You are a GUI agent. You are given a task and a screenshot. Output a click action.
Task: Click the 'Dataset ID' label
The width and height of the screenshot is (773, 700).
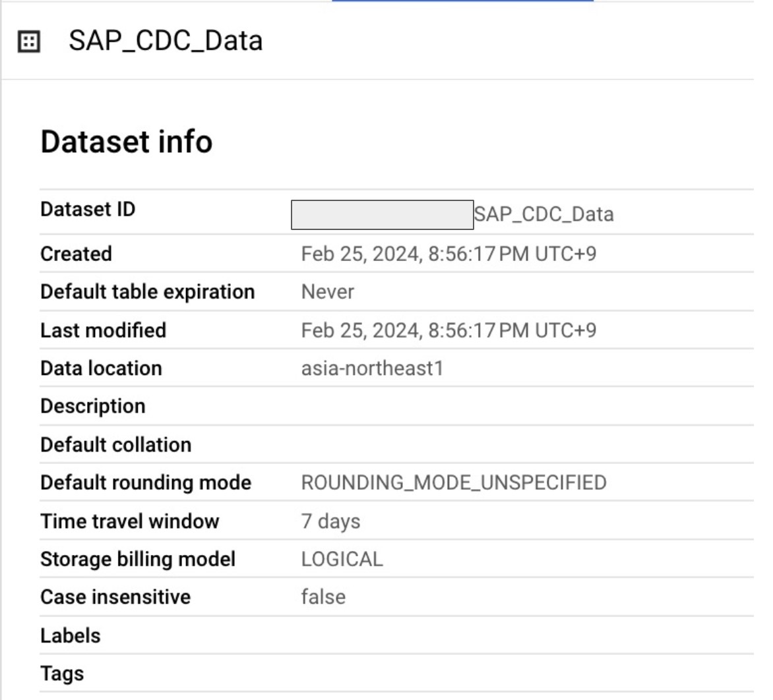pos(88,210)
